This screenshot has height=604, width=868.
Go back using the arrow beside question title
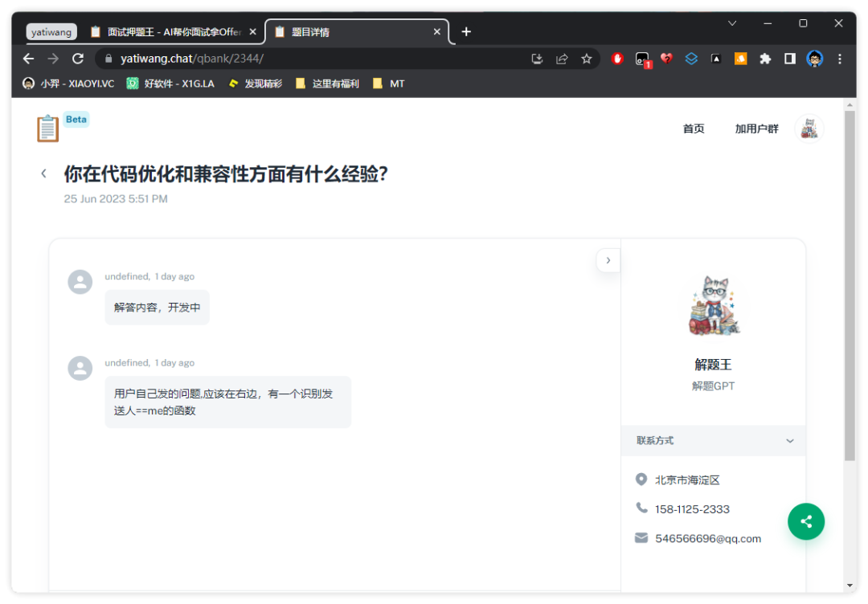coord(44,173)
